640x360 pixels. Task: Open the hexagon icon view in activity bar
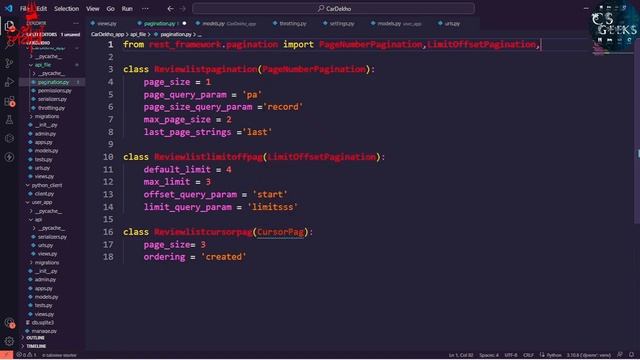pos(9,138)
